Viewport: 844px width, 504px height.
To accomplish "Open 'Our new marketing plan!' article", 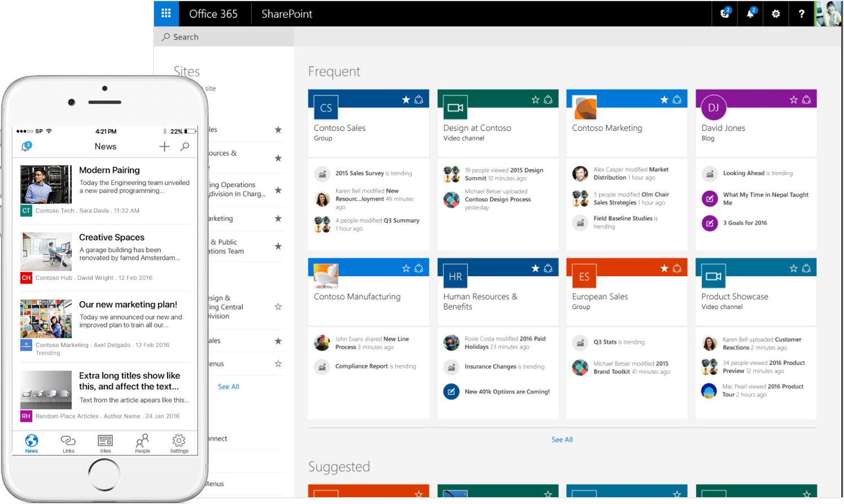I will (x=128, y=304).
